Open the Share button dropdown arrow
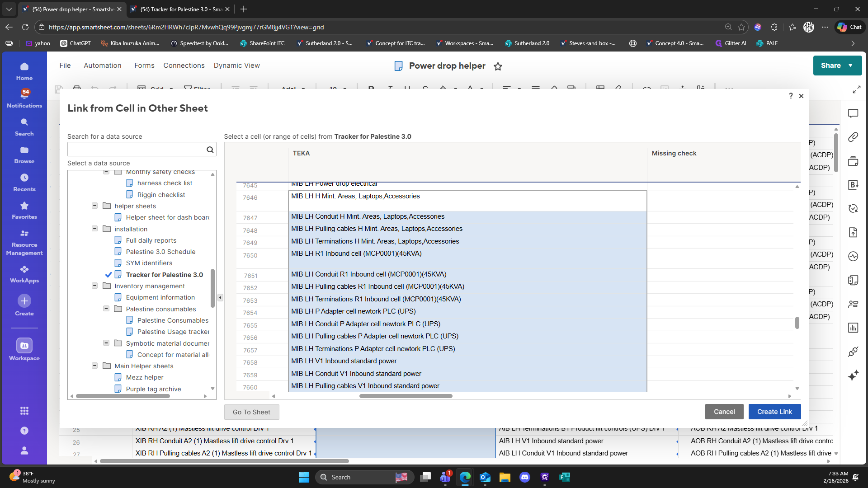The width and height of the screenshot is (868, 488). click(850, 66)
